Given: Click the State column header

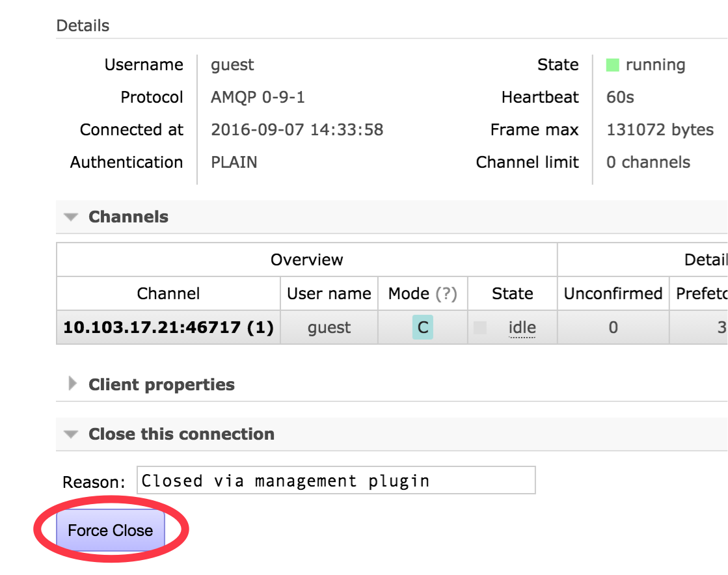Looking at the screenshot, I should coord(513,293).
